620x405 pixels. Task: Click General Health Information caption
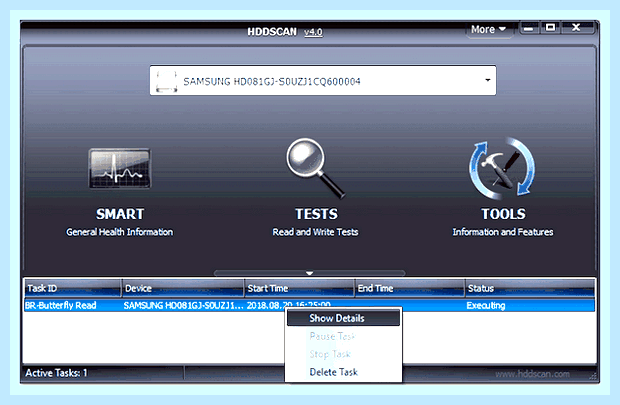coord(119,232)
